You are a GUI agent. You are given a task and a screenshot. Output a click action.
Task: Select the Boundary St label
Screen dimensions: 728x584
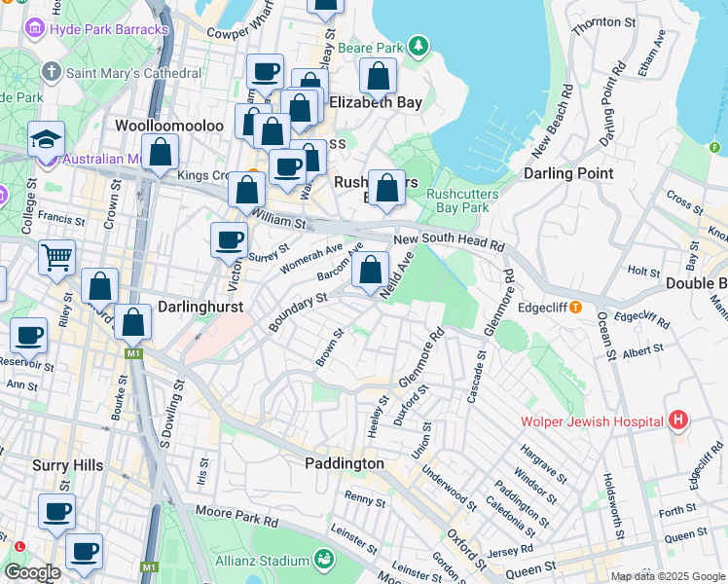click(x=298, y=311)
